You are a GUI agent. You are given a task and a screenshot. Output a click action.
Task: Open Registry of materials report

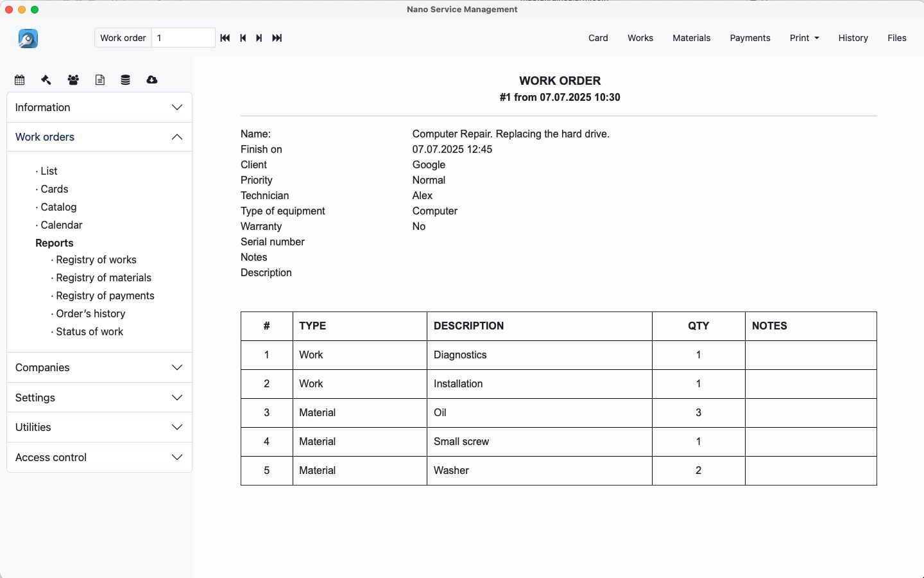point(103,277)
